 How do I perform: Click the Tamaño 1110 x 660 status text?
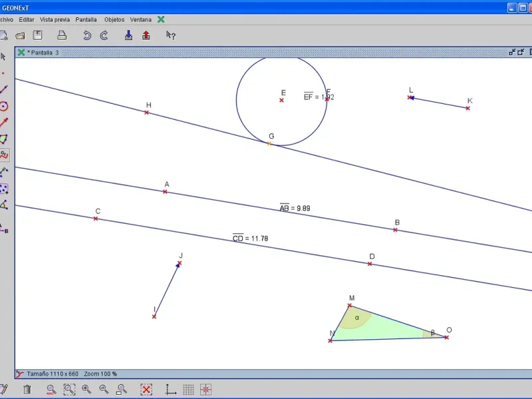pos(53,374)
